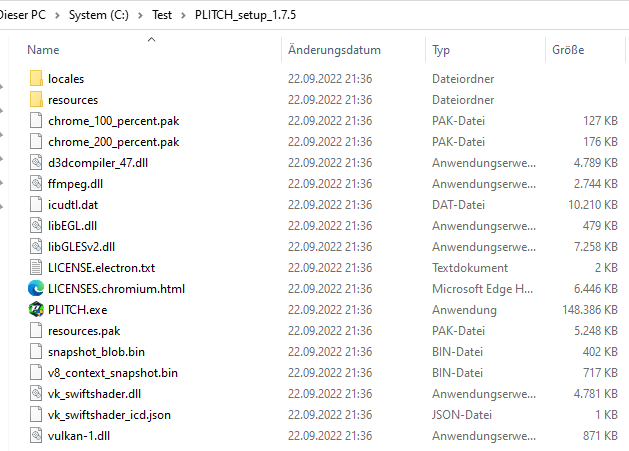Click the 10.210 KB size of icudtl.dat
This screenshot has width=629, height=451.
593,205
